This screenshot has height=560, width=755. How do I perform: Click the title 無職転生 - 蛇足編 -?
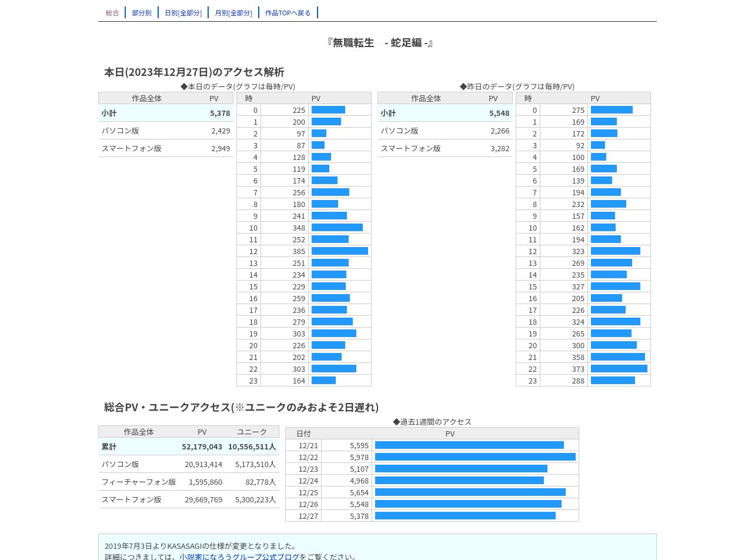click(x=380, y=42)
